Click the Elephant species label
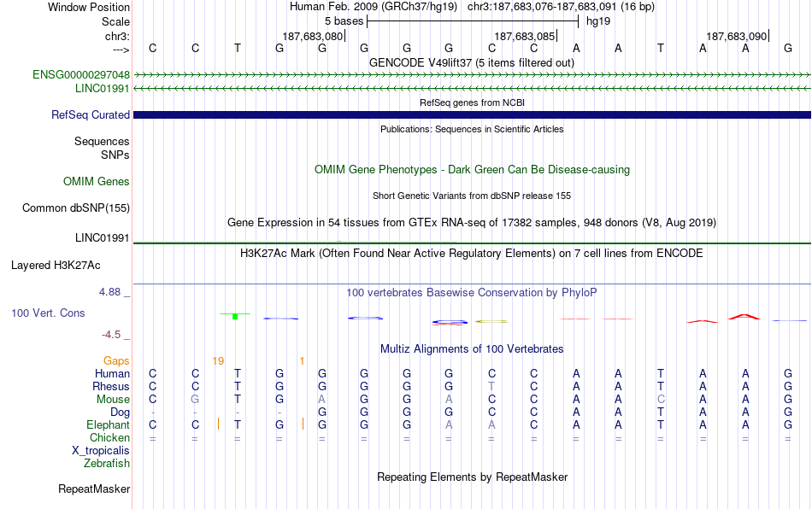812x509 pixels. (x=108, y=424)
